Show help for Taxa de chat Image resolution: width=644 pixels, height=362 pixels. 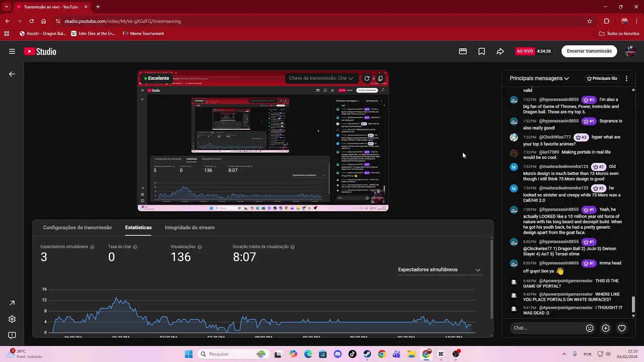click(135, 247)
